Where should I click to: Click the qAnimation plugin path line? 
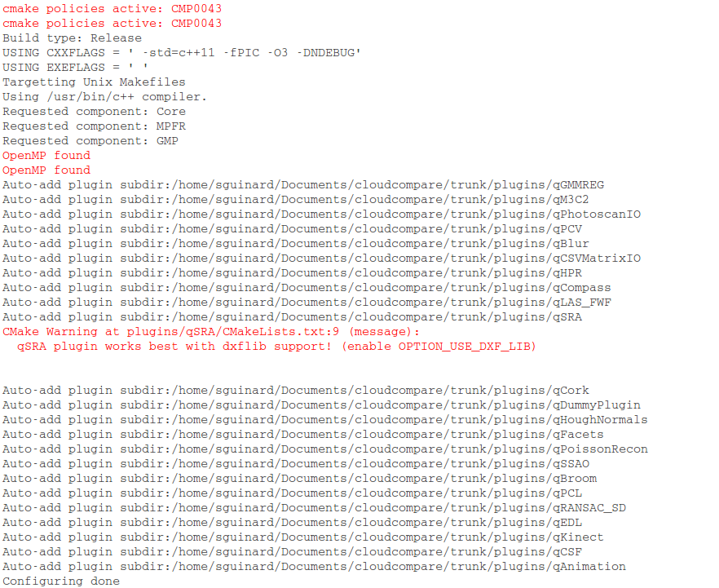(314, 567)
